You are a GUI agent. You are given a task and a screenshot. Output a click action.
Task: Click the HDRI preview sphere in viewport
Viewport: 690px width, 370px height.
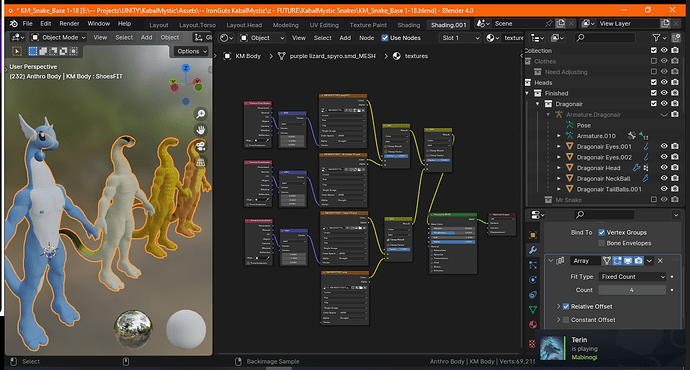coord(133,329)
